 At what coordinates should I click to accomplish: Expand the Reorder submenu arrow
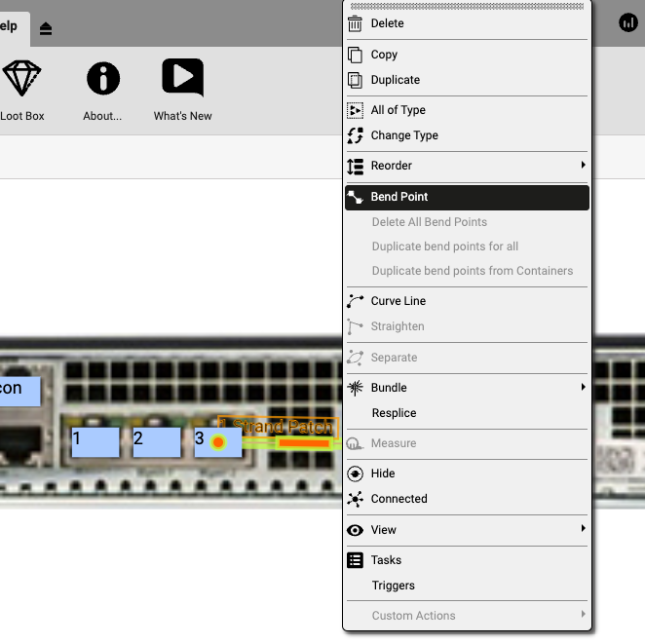(584, 166)
